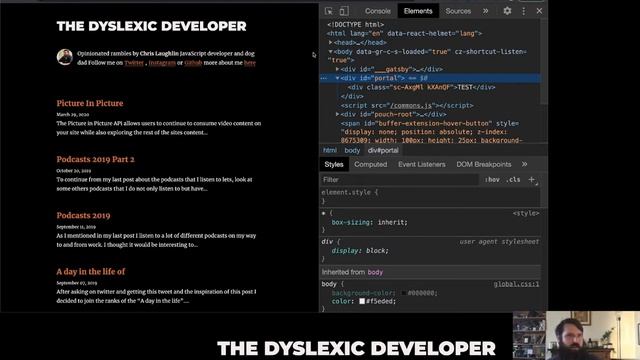640x360 pixels.
Task: Switch to the Styles pane tab
Action: point(334,164)
